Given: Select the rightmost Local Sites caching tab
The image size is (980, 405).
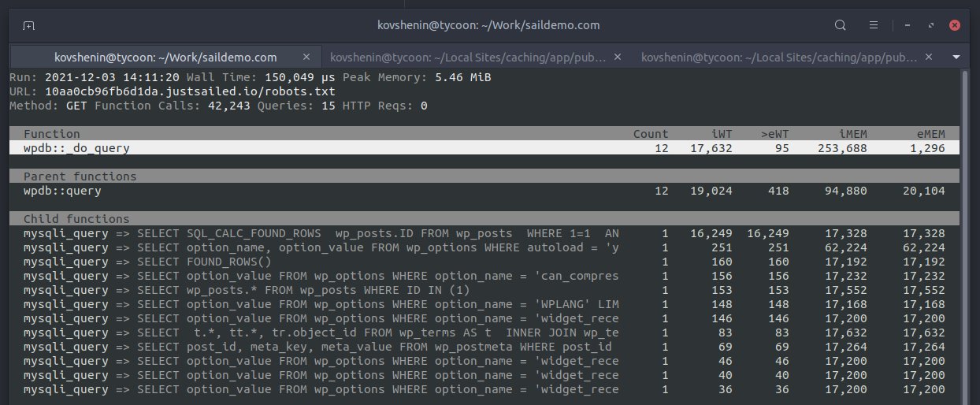Looking at the screenshot, I should click(780, 58).
